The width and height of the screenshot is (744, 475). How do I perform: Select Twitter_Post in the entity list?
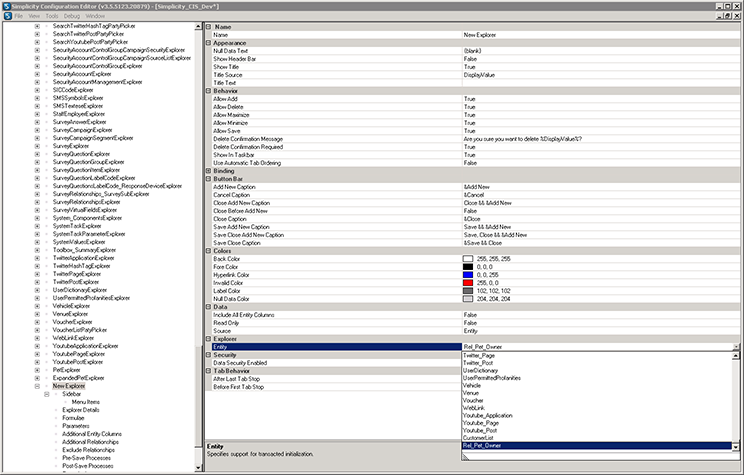point(478,363)
